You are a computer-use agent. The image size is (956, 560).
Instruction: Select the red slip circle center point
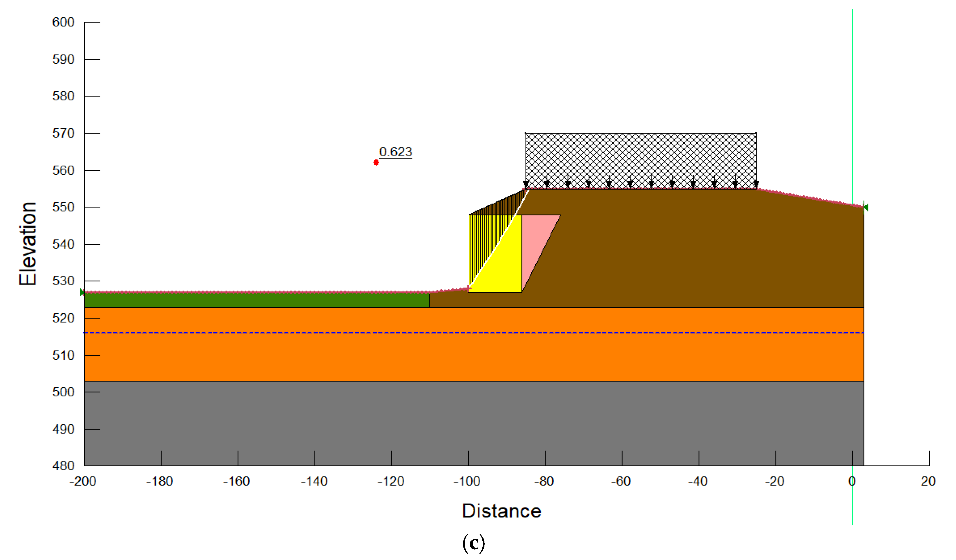pyautogui.click(x=376, y=162)
